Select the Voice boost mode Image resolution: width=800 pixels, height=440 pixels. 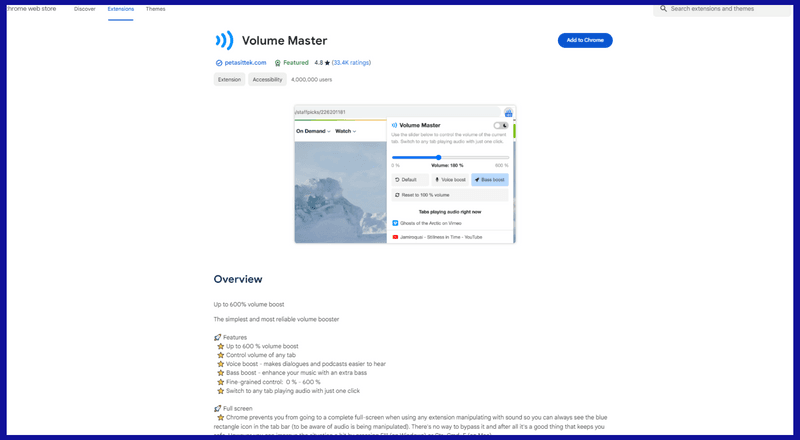pos(449,180)
